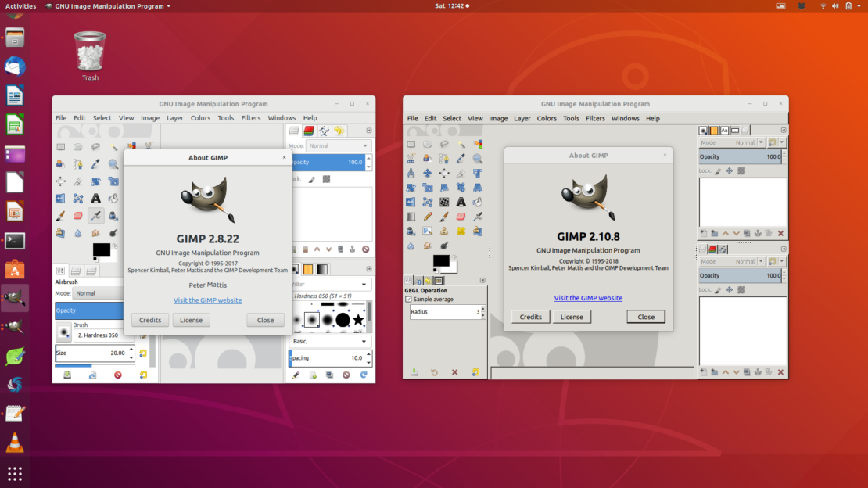Select the Zoom magnifier tool
The height and width of the screenshot is (488, 868).
coord(113,163)
